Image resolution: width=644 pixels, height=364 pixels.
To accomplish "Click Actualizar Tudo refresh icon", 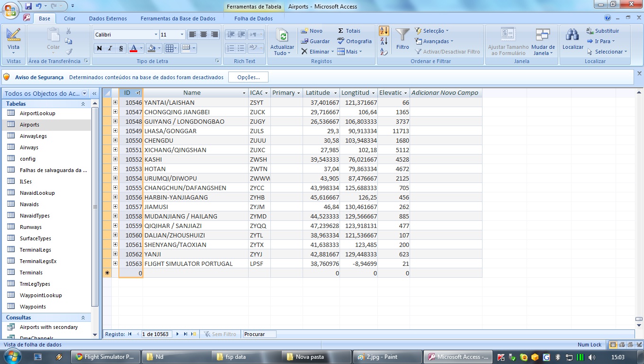I will [x=282, y=36].
